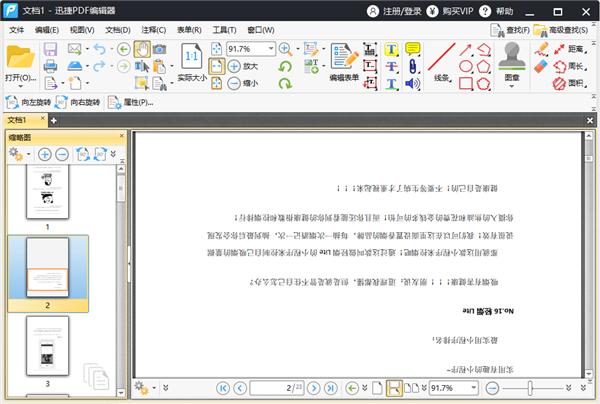Screen dimensions: 600x404
Task: Select the oval shape tool
Action: click(x=466, y=66)
